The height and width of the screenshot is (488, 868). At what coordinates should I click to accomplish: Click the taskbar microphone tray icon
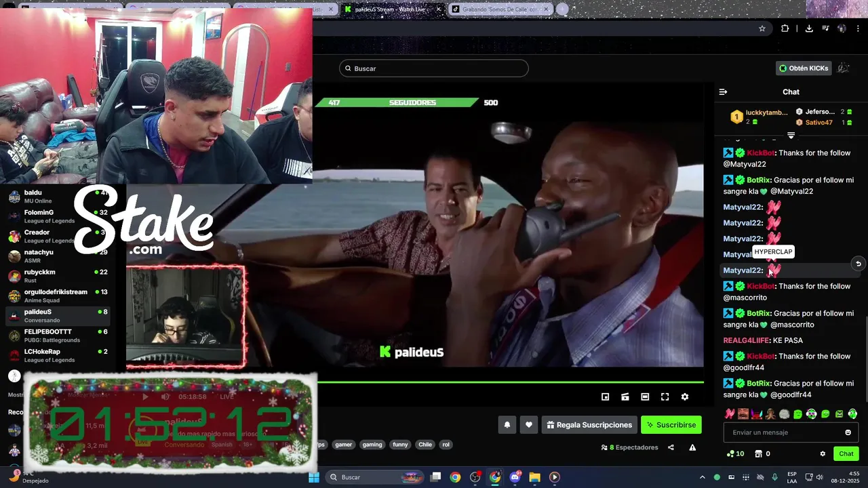point(774,477)
